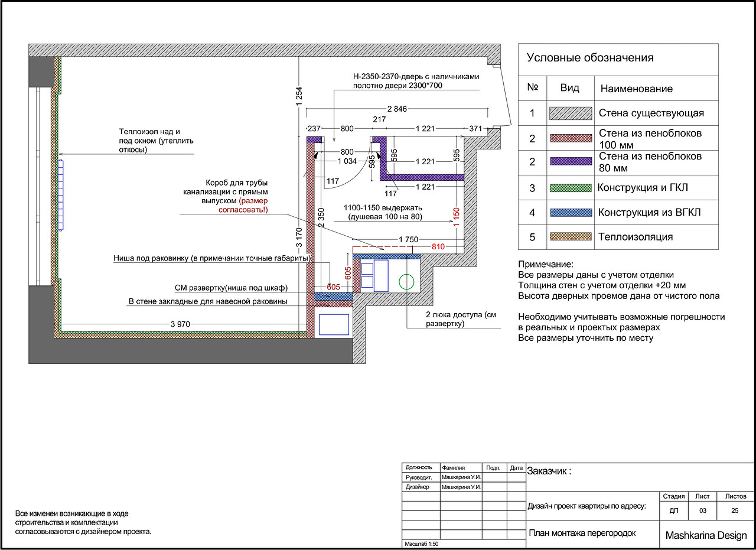Click the existing wall hatch swatch in legend row 1

click(570, 113)
